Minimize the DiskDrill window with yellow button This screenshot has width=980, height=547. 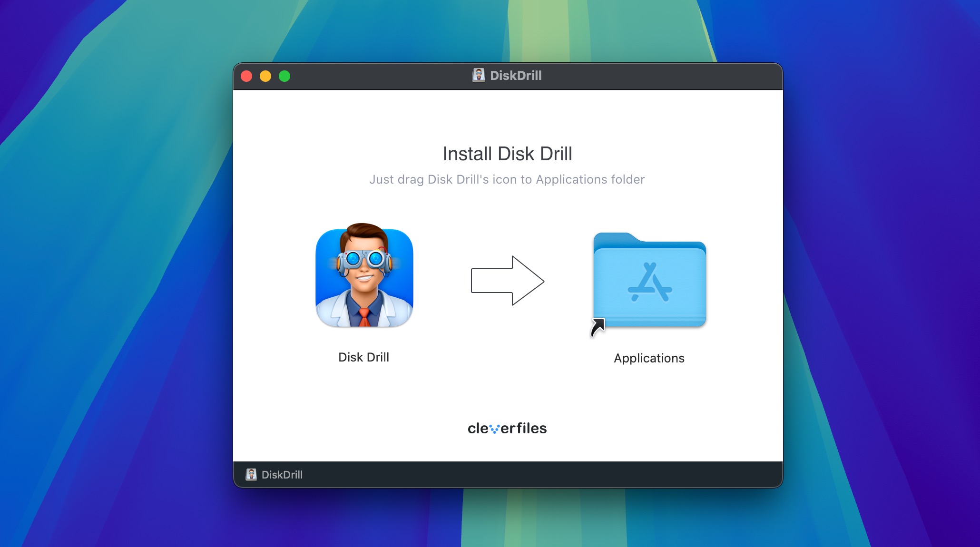click(265, 76)
